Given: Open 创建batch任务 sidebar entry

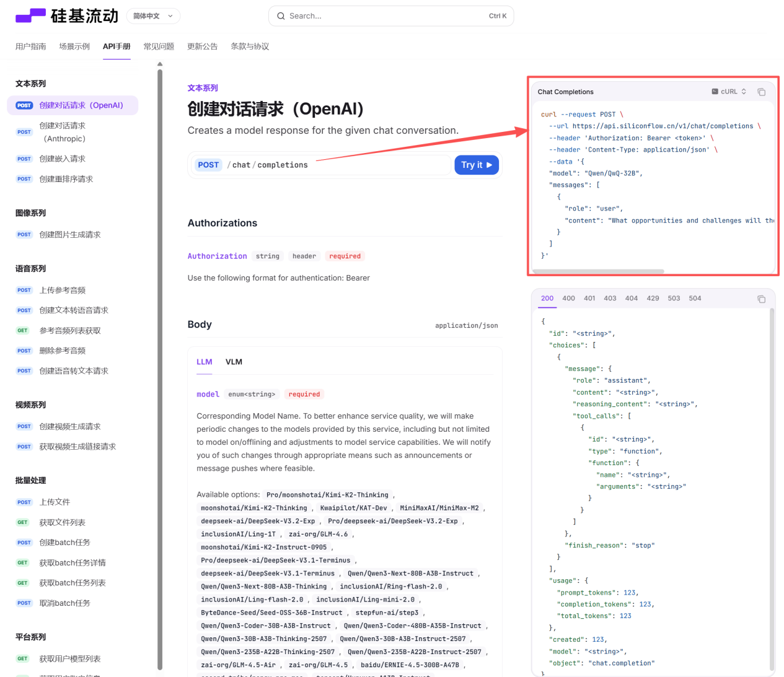Looking at the screenshot, I should (73, 543).
